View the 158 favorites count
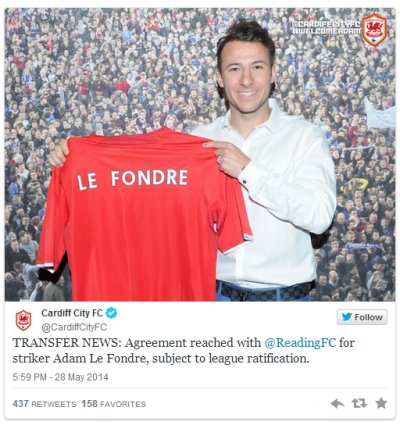This screenshot has width=400, height=425. coord(114,404)
